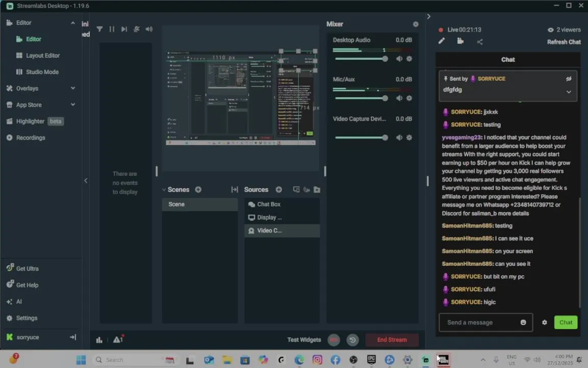Expand the pinned message dfgfdg chevron

pyautogui.click(x=569, y=91)
